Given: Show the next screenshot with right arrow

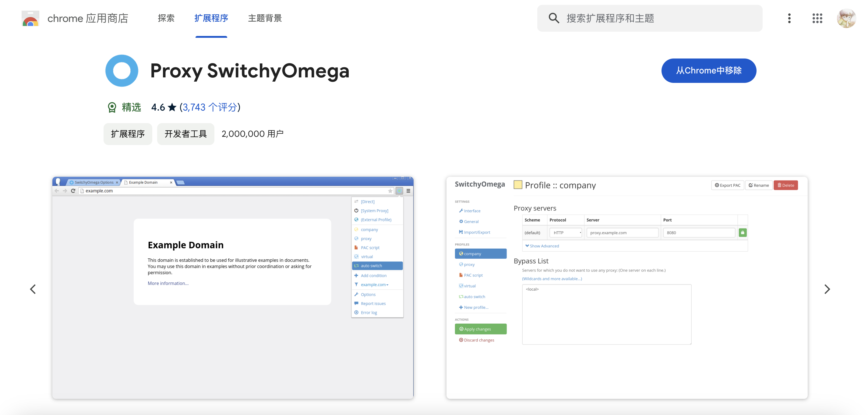Looking at the screenshot, I should point(827,289).
